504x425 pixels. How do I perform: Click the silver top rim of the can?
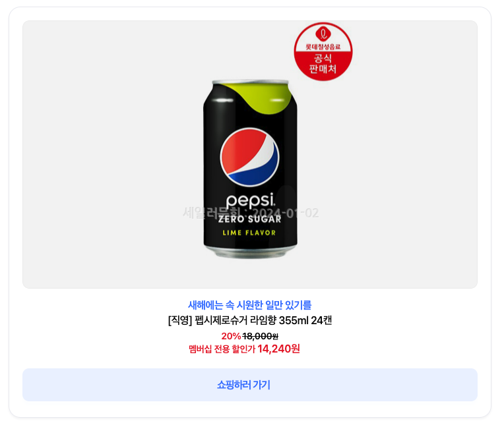tap(250, 82)
